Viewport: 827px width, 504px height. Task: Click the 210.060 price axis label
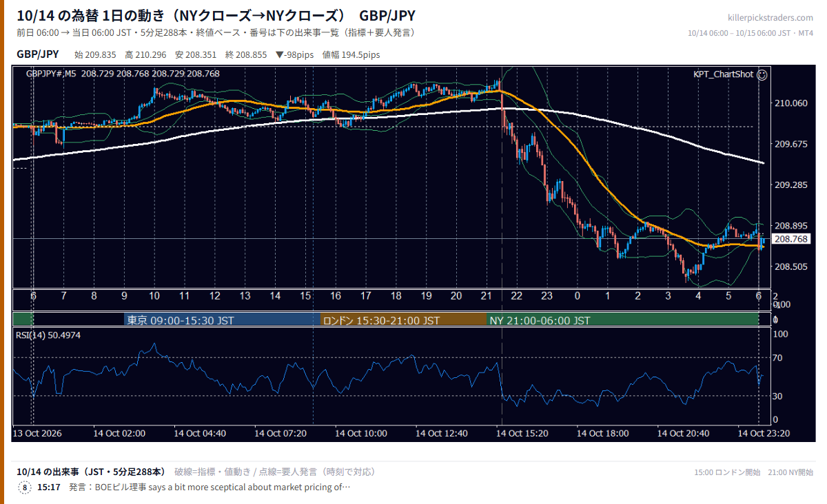click(791, 103)
